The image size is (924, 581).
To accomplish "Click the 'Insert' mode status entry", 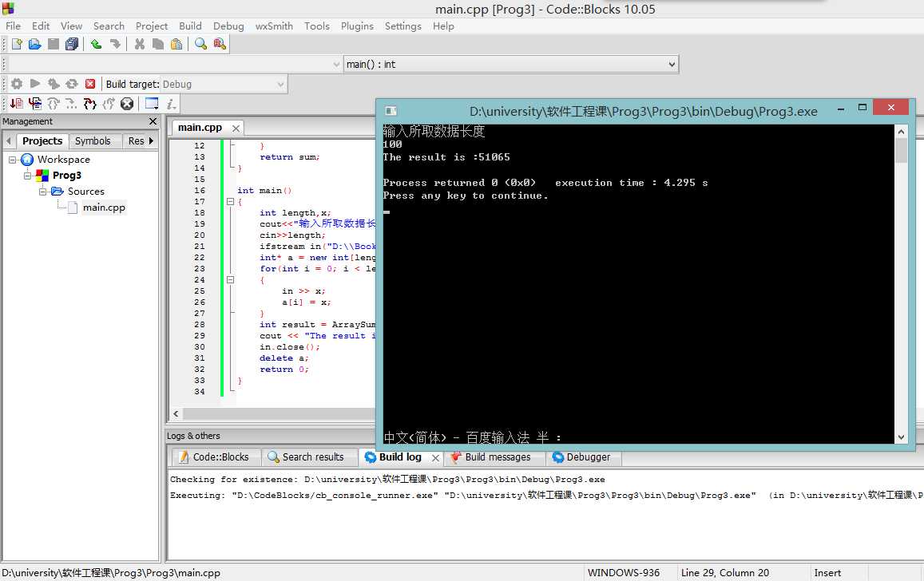I will click(827, 573).
